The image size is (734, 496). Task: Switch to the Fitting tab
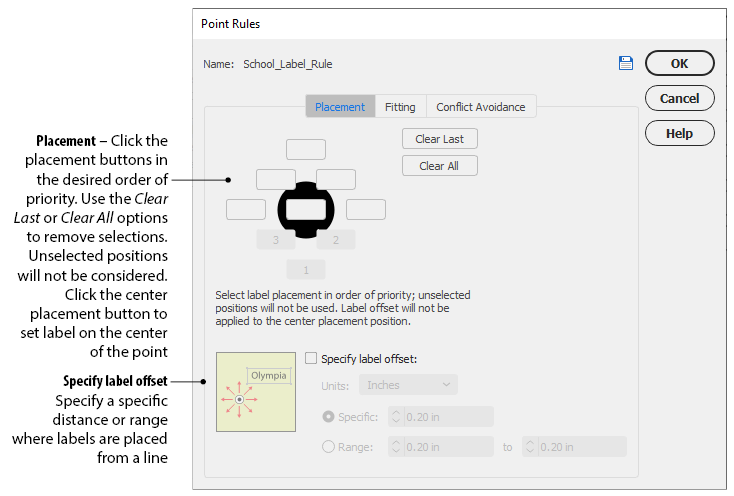(400, 107)
